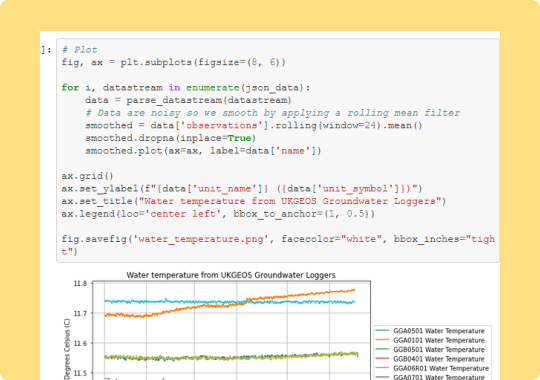Click the 'smoothed = data['observations'].rolling' line
Screen dimensions: 540x380
(x=254, y=125)
